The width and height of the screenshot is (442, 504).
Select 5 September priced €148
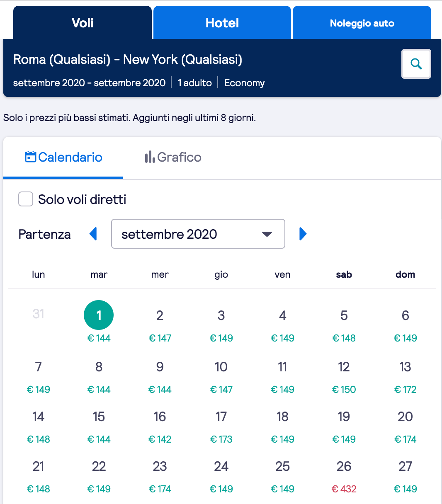tap(344, 326)
